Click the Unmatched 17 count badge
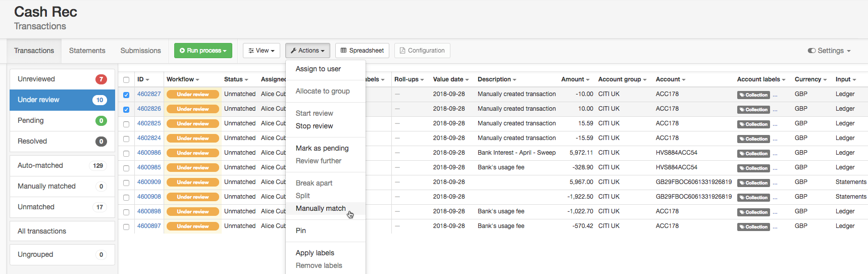 pos(100,207)
